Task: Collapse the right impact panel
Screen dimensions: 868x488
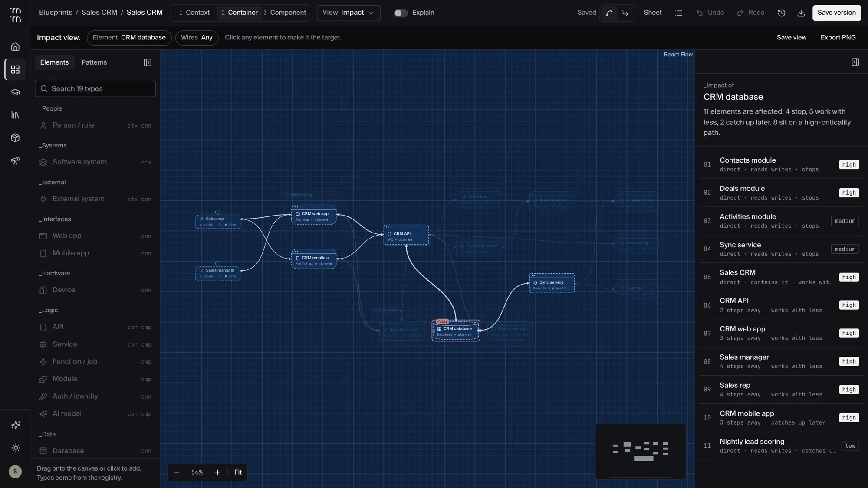Action: click(855, 62)
